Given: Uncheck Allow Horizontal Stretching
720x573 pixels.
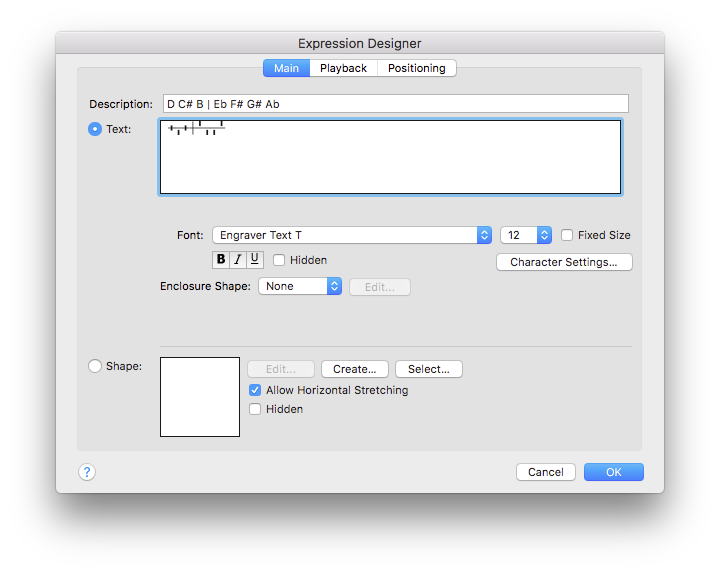Looking at the screenshot, I should click(255, 390).
